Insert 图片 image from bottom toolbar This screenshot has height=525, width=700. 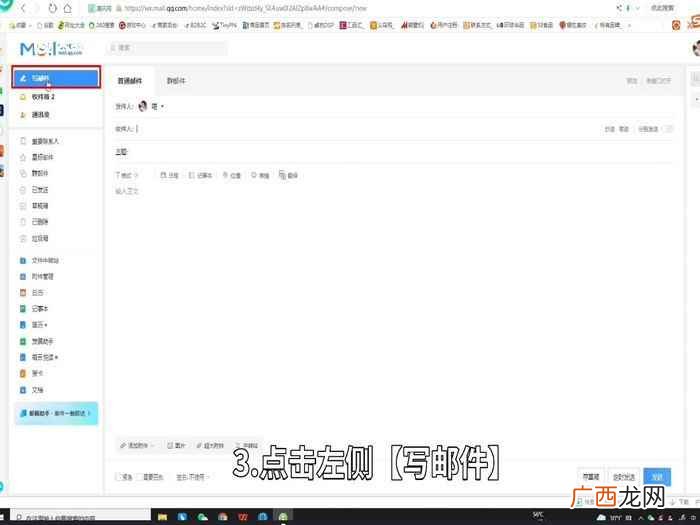[x=176, y=446]
